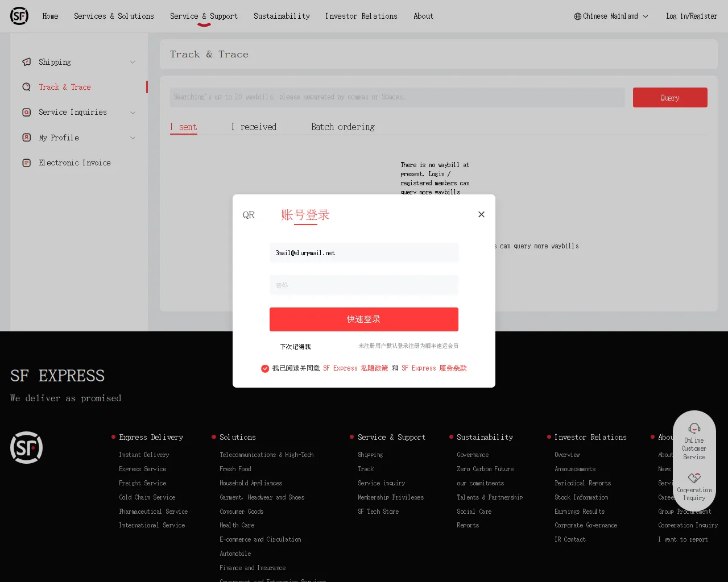Image resolution: width=728 pixels, height=582 pixels.
Task: Switch to the Batch ordering tab
Action: point(343,127)
